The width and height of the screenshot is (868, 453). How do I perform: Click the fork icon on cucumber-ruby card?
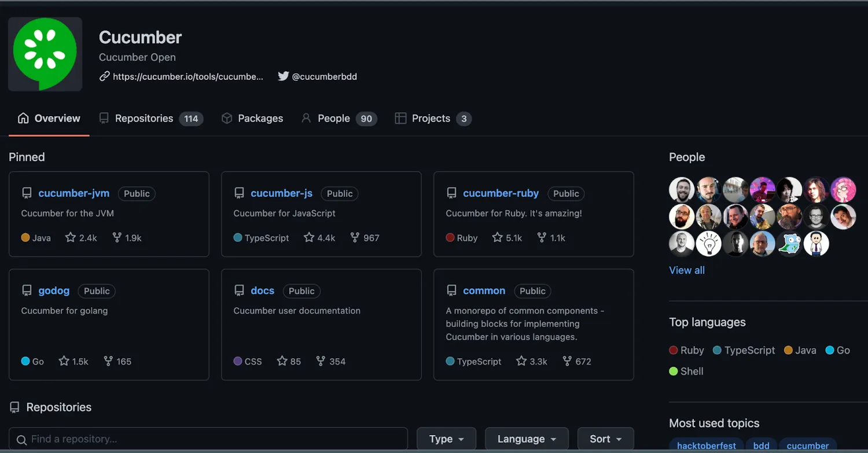pos(542,238)
